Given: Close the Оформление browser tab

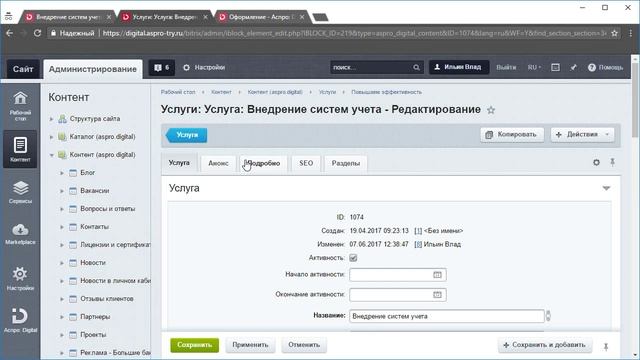Looking at the screenshot, I should (x=302, y=17).
